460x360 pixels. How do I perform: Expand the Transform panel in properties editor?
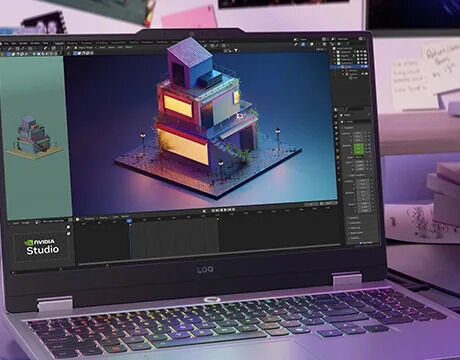[348, 128]
